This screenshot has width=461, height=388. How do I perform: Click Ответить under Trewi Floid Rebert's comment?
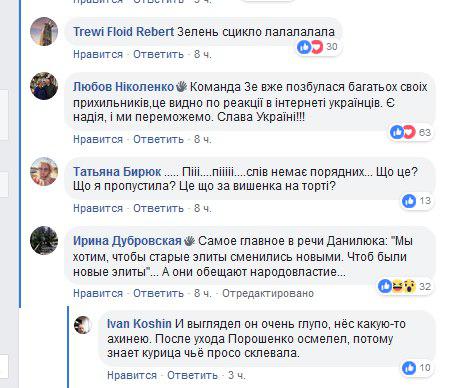pos(159,54)
